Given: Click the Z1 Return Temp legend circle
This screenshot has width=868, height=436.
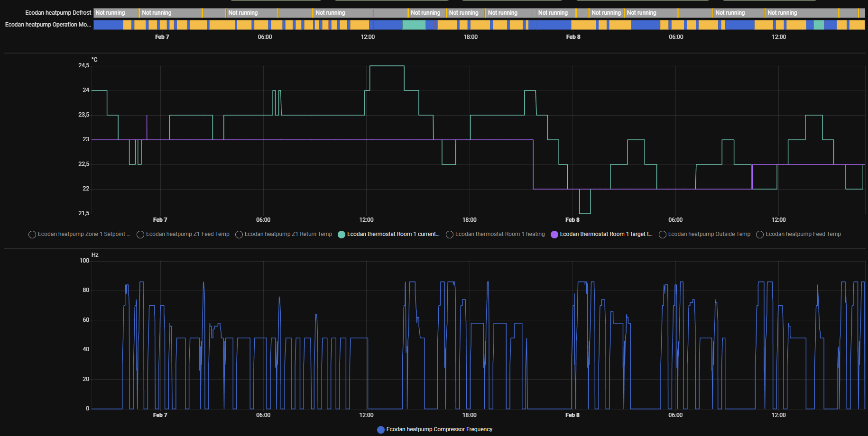Looking at the screenshot, I should (x=239, y=235).
